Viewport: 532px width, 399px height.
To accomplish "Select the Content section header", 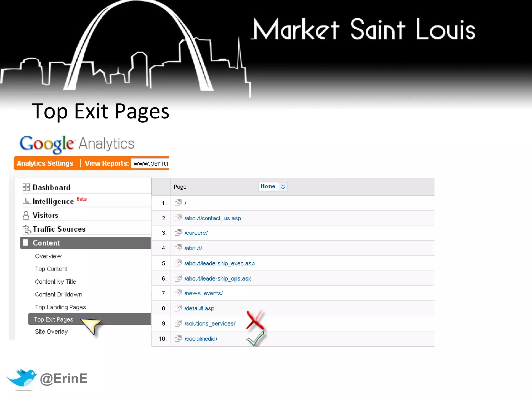I will click(x=85, y=243).
